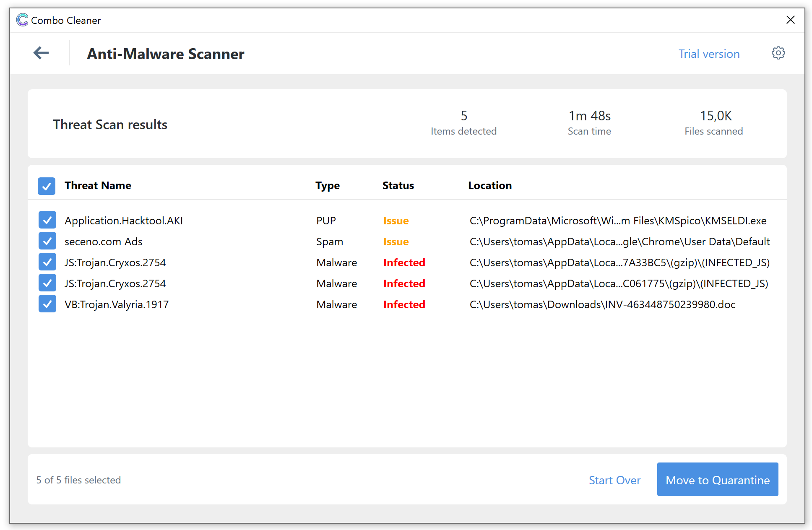Uncheck the JS:Trojan.Cryxos.2754 row ending C061775
Viewport: 812px width, 530px height.
(47, 283)
